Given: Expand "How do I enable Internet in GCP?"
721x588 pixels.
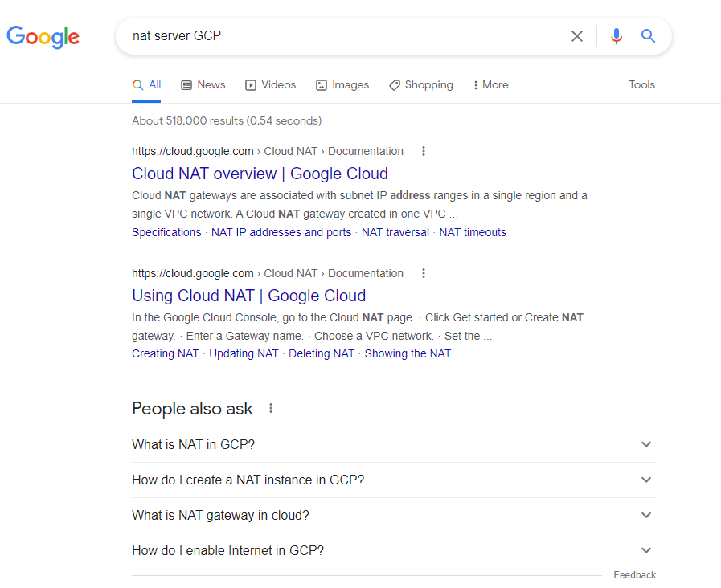Looking at the screenshot, I should tap(394, 551).
